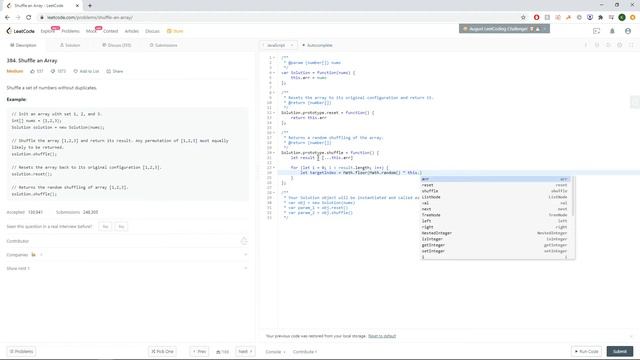Image resolution: width=640 pixels, height=360 pixels.
Task: Click the Pick One button
Action: pos(162,351)
